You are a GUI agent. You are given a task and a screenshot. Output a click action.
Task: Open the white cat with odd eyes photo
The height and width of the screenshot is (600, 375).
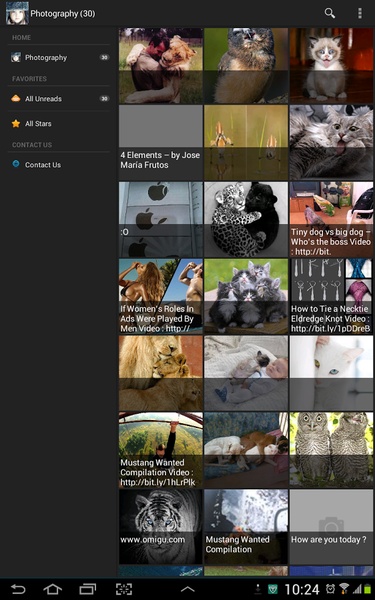pyautogui.click(x=331, y=373)
